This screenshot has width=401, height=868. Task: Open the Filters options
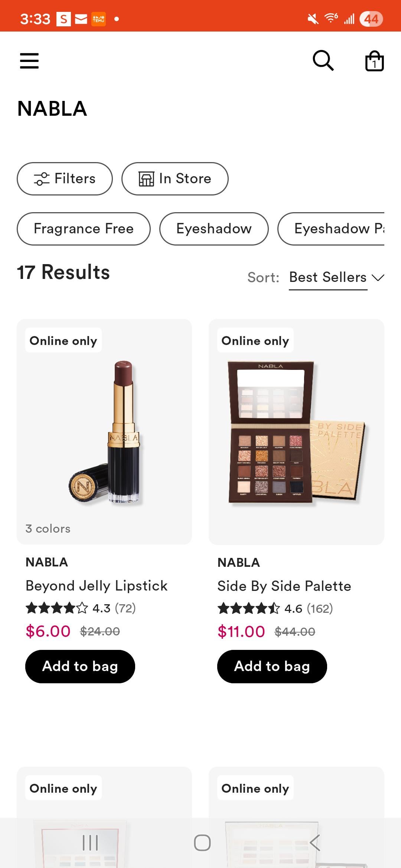click(x=65, y=179)
